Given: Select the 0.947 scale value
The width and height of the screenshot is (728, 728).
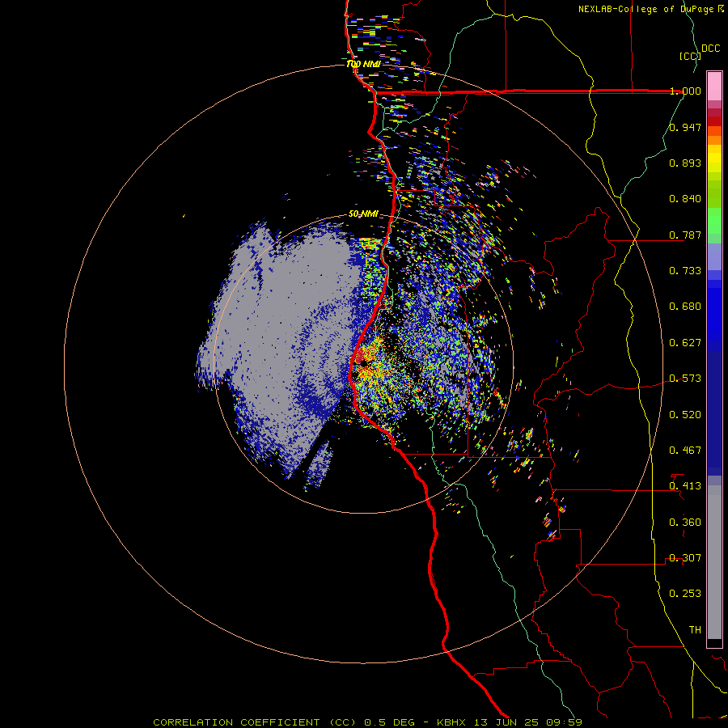Looking at the screenshot, I should pyautogui.click(x=685, y=127).
